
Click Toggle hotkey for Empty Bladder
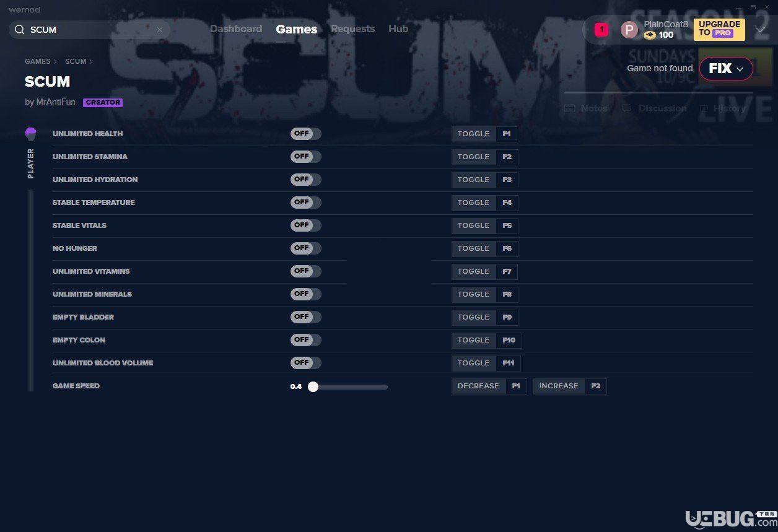pyautogui.click(x=484, y=317)
